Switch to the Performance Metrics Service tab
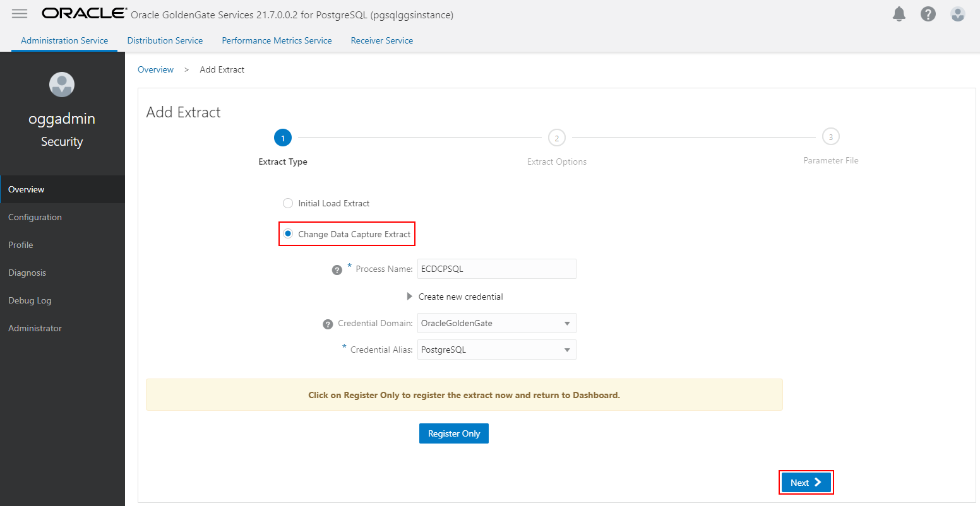The height and width of the screenshot is (506, 980). (277, 40)
